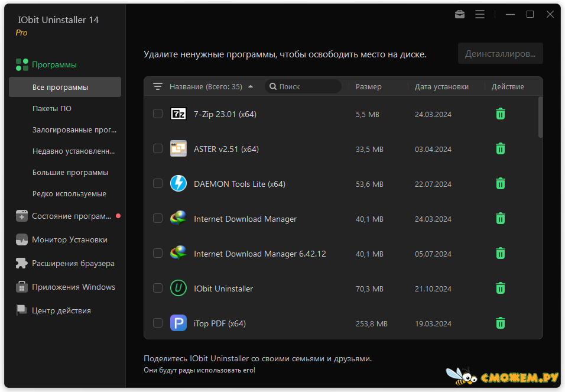The height and width of the screenshot is (392, 565).
Task: Click the puzzle icon for browser extensions
Action: (22, 263)
